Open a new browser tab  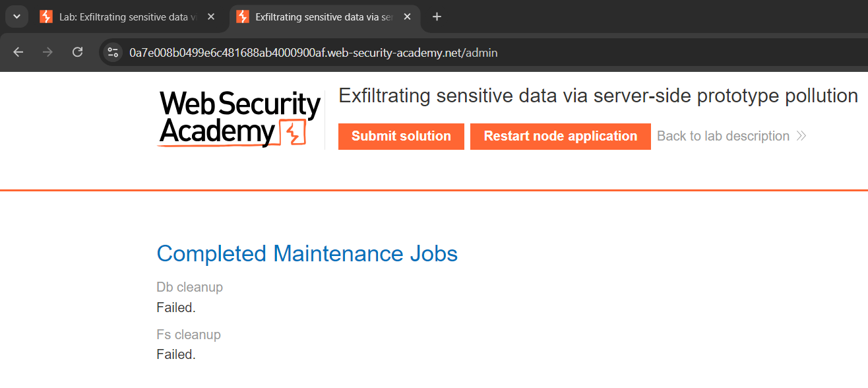[437, 17]
